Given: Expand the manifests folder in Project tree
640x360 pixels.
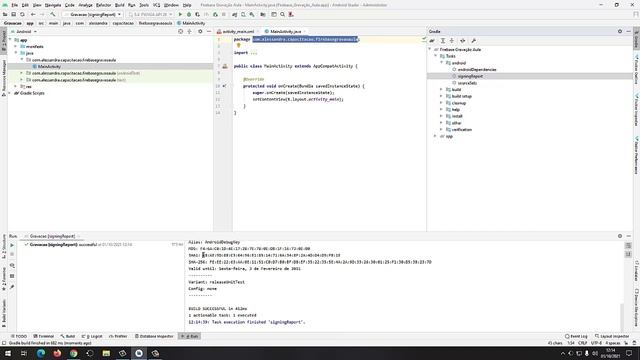Looking at the screenshot, I should (x=16, y=47).
